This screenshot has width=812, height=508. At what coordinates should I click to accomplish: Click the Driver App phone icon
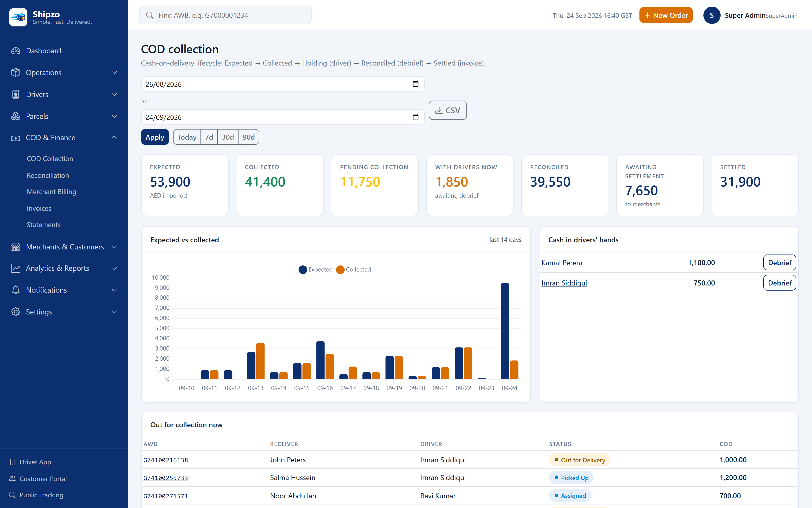click(12, 462)
